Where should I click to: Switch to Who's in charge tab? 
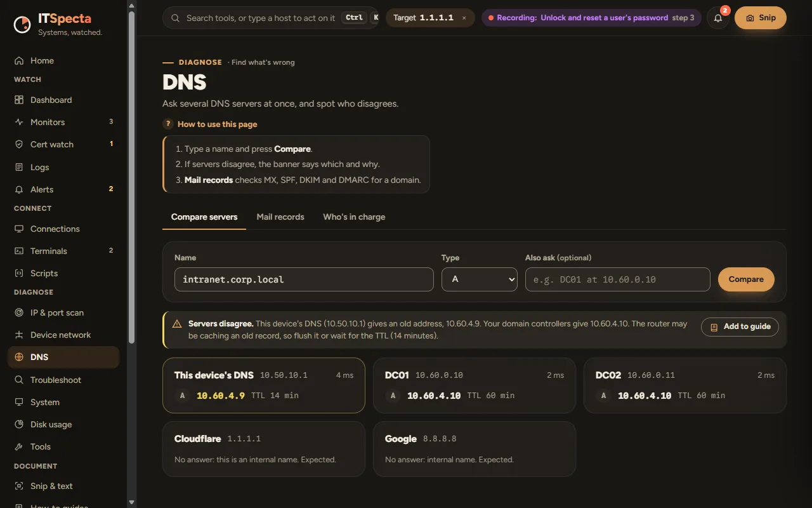tap(354, 217)
